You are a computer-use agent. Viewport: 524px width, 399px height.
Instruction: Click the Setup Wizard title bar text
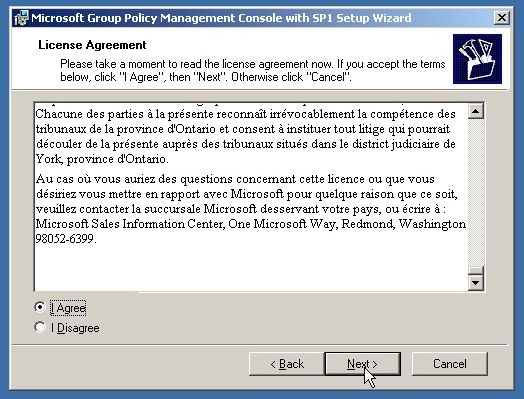tap(221, 18)
